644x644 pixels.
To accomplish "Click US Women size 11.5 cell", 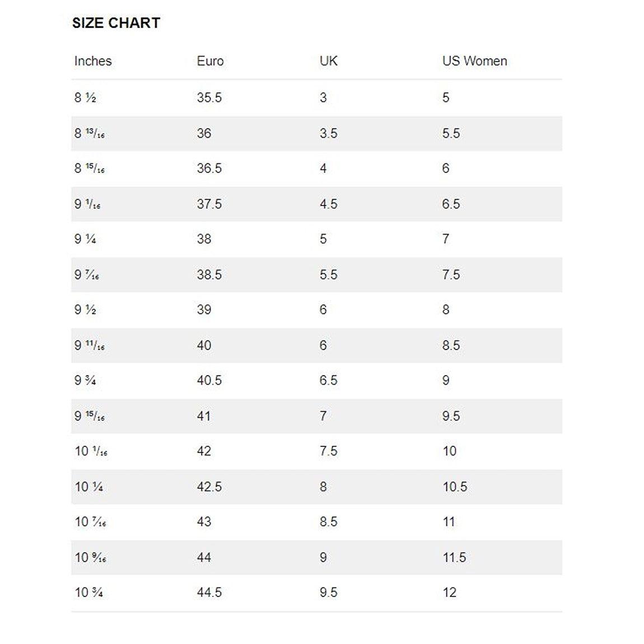I will point(454,557).
